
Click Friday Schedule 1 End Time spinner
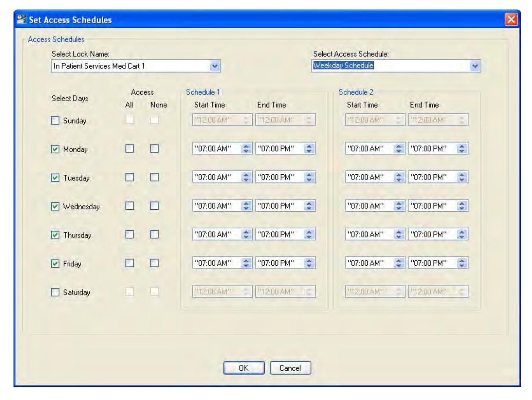(x=310, y=263)
